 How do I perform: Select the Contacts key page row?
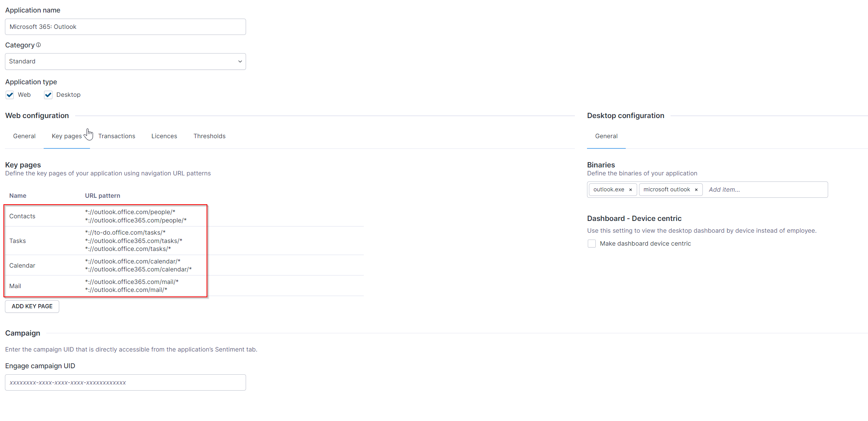click(x=184, y=216)
